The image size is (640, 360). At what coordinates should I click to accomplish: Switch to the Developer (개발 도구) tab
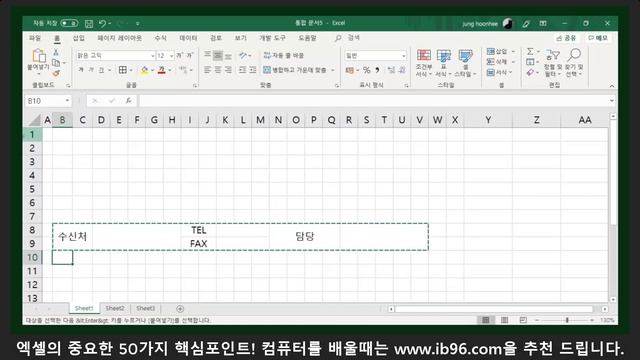coord(272,38)
